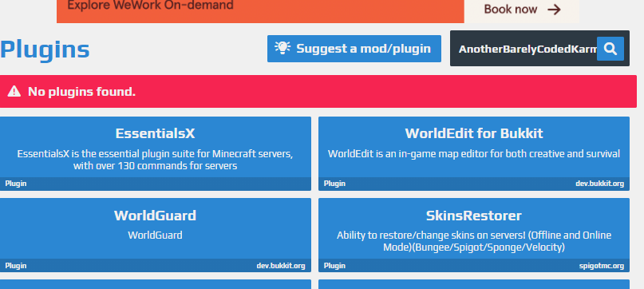The width and height of the screenshot is (644, 289).
Task: Click Plugin label on SkinsRestorer card
Action: 334,266
